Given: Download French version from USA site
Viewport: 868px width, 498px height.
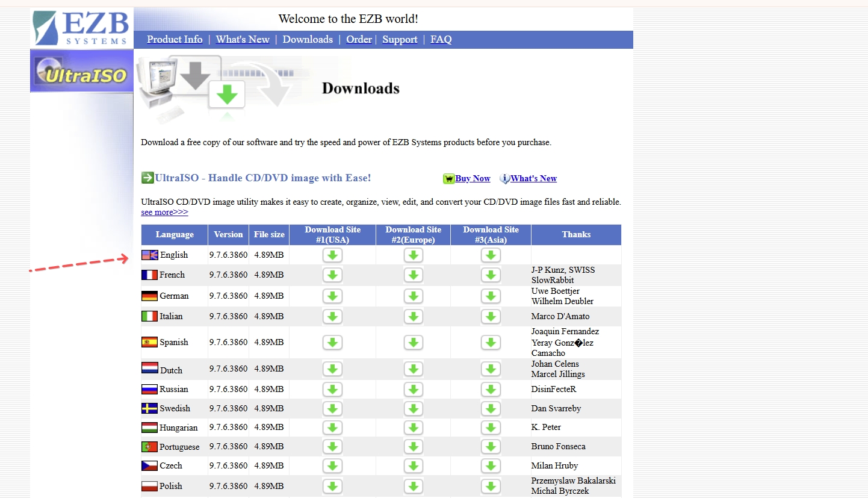Looking at the screenshot, I should click(x=332, y=275).
